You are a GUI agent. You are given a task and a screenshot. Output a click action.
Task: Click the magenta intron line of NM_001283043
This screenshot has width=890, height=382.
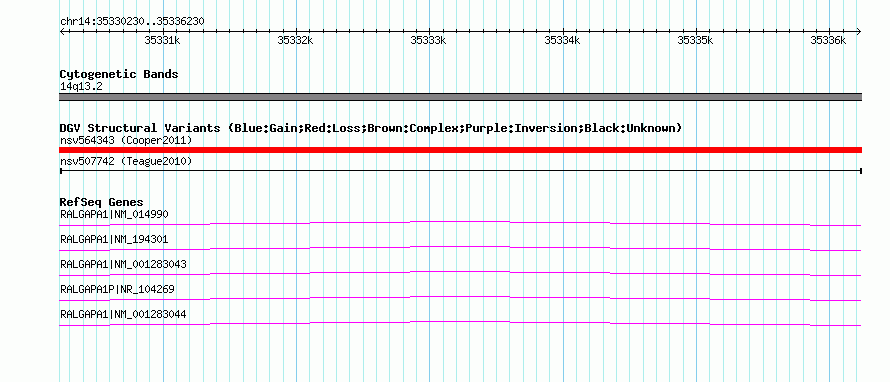click(460, 273)
